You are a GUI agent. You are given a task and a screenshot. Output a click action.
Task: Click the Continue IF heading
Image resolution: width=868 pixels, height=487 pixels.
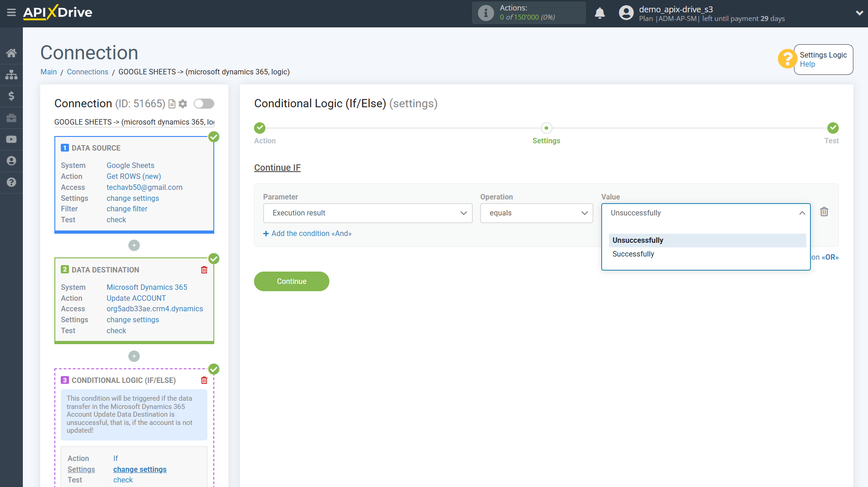tap(277, 168)
